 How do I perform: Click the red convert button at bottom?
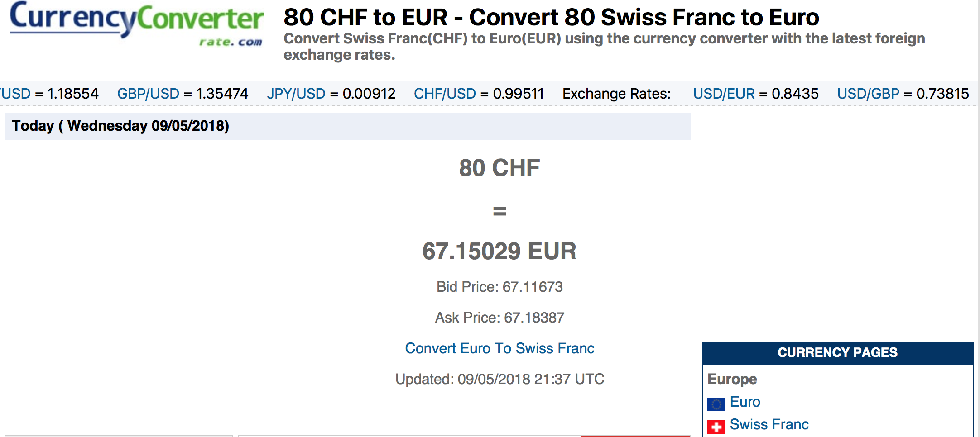[x=636, y=435]
